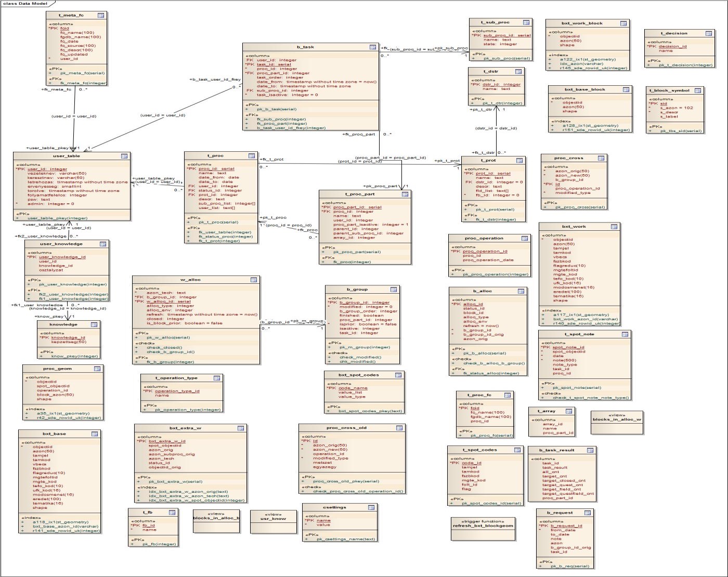The height and width of the screenshot is (577, 728).
Task: Select 'bxt_spot_codes_pkey(text)' entry
Action: click(370, 411)
